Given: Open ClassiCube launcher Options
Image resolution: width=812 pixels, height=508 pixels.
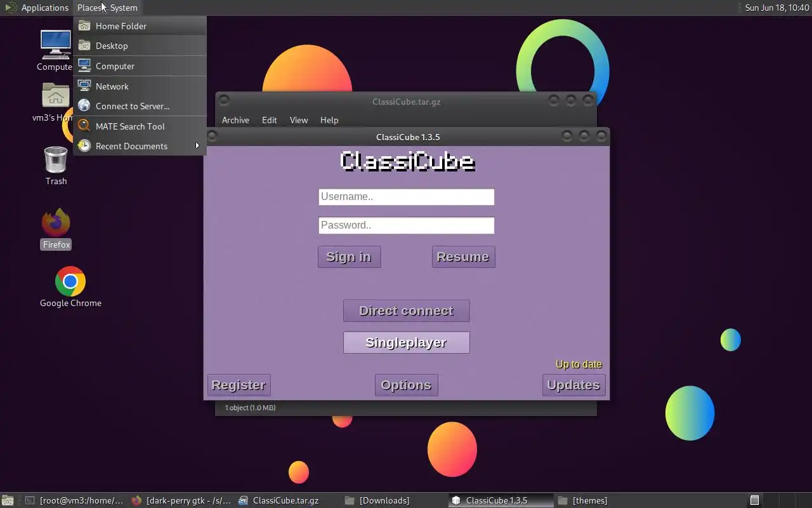Looking at the screenshot, I should [x=406, y=385].
